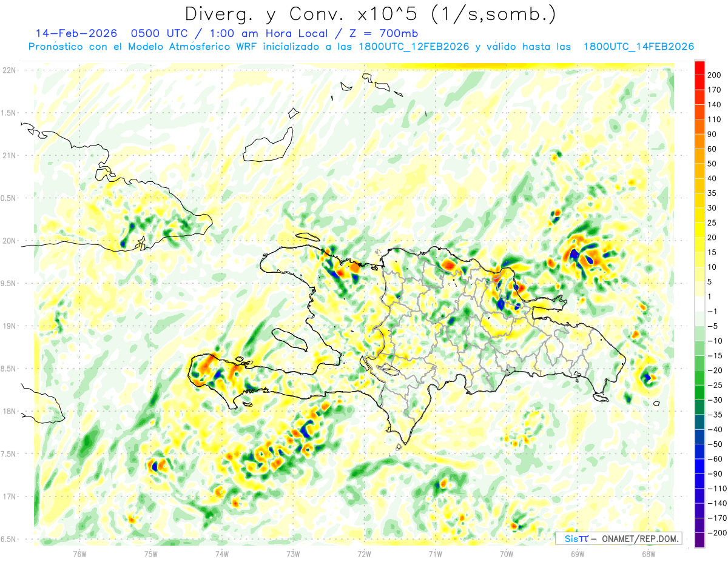Click the '50' value on the color scale
Image resolution: width=728 pixels, height=562 pixels.
tap(712, 164)
